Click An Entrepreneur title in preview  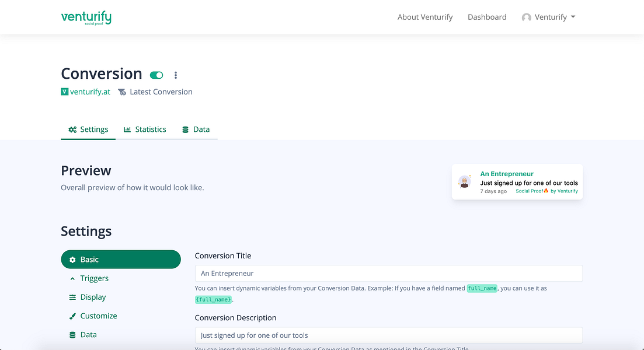pos(507,174)
